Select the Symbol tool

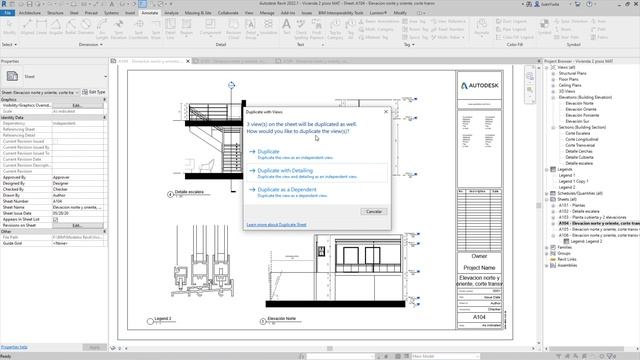[x=544, y=27]
